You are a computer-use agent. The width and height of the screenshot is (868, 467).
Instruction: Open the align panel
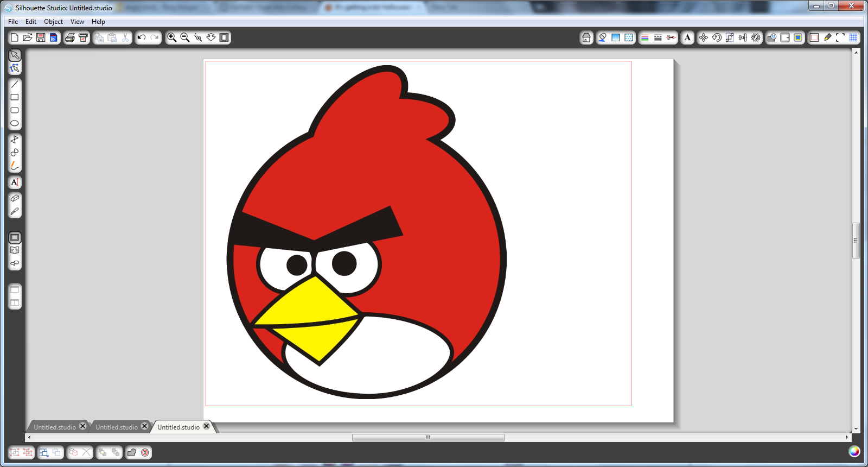tap(743, 37)
